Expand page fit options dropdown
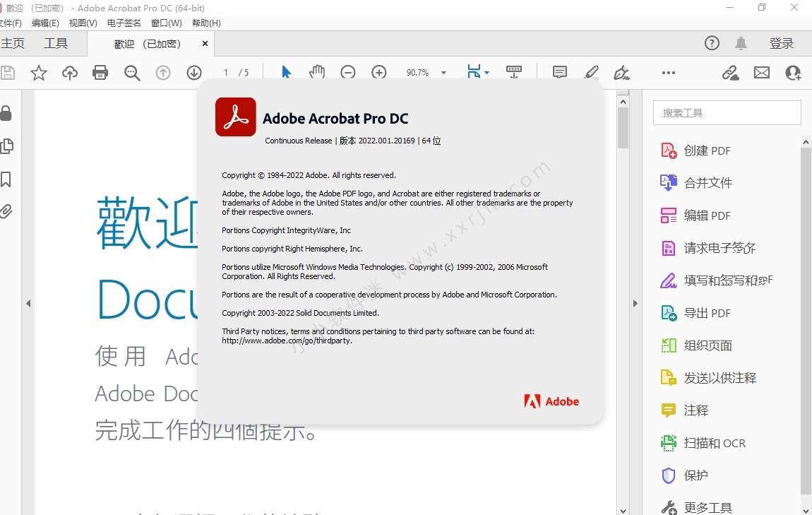This screenshot has width=812, height=515. [x=486, y=73]
